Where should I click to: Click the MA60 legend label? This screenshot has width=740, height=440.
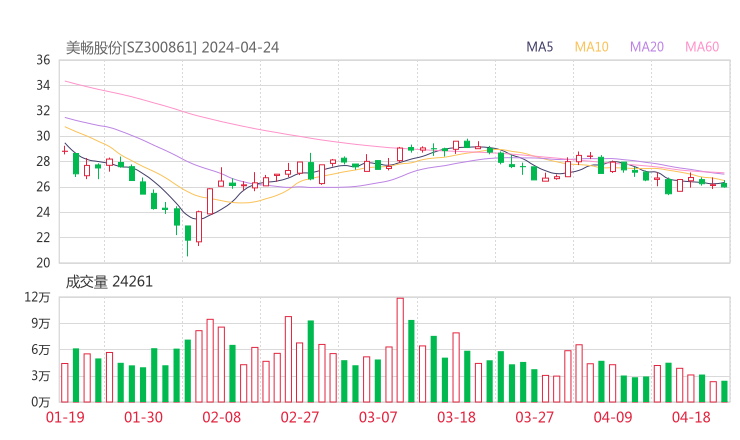point(702,47)
